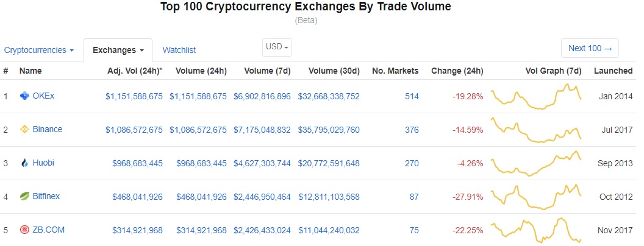The width and height of the screenshot is (644, 246).
Task: Click the Binance logo icon
Action: [25, 129]
